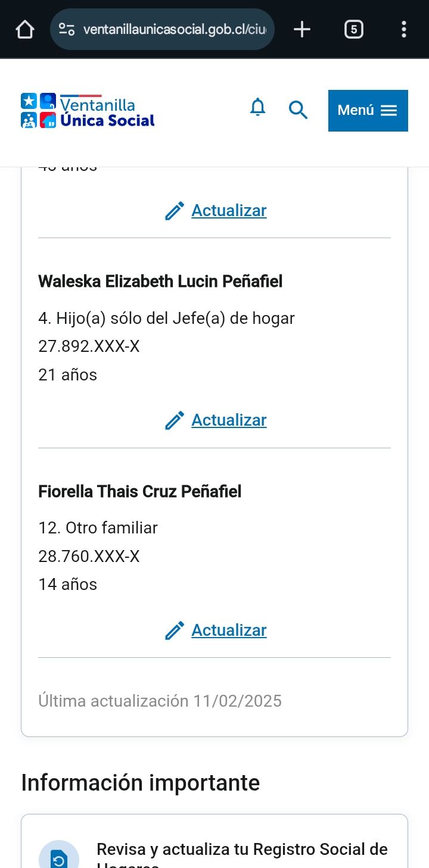The height and width of the screenshot is (868, 429).
Task: Select the name Fiorella Thais Cruz Peñafiel
Action: tap(140, 492)
